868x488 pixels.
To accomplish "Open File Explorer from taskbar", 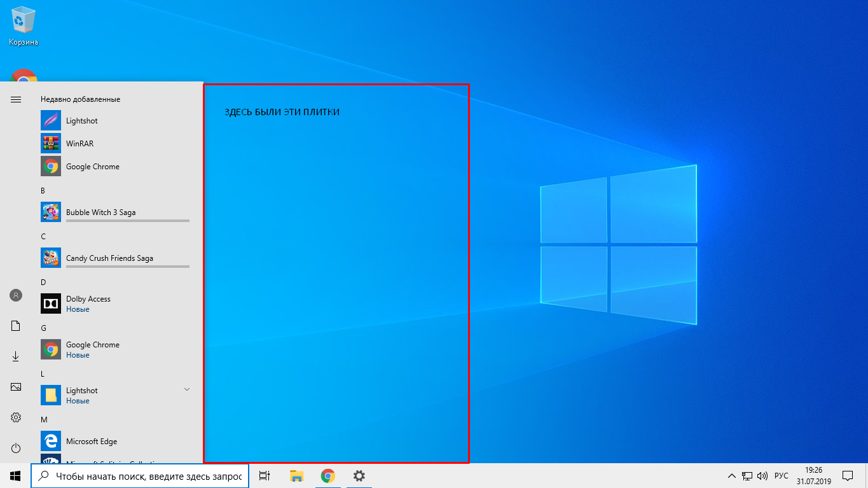I will pyautogui.click(x=296, y=476).
